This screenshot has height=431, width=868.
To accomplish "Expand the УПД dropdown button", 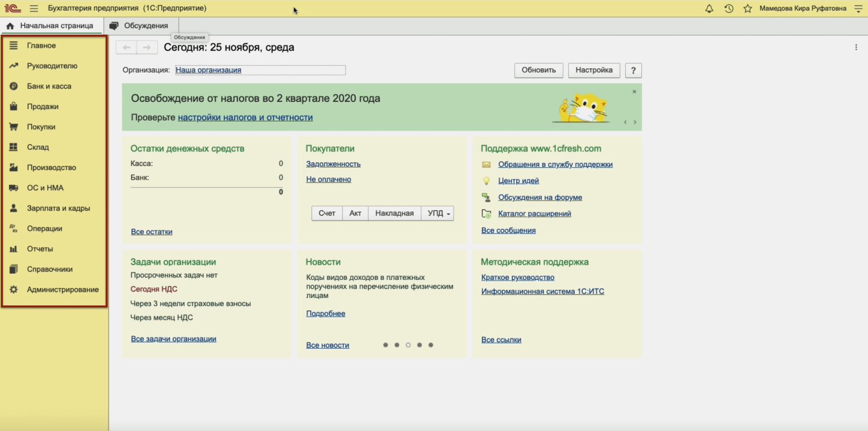I will [437, 213].
